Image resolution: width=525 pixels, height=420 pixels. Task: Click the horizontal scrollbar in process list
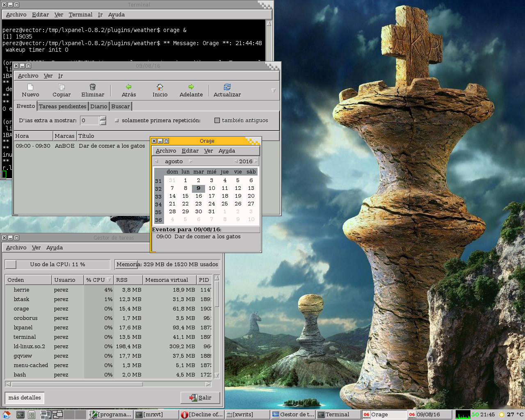[108, 384]
